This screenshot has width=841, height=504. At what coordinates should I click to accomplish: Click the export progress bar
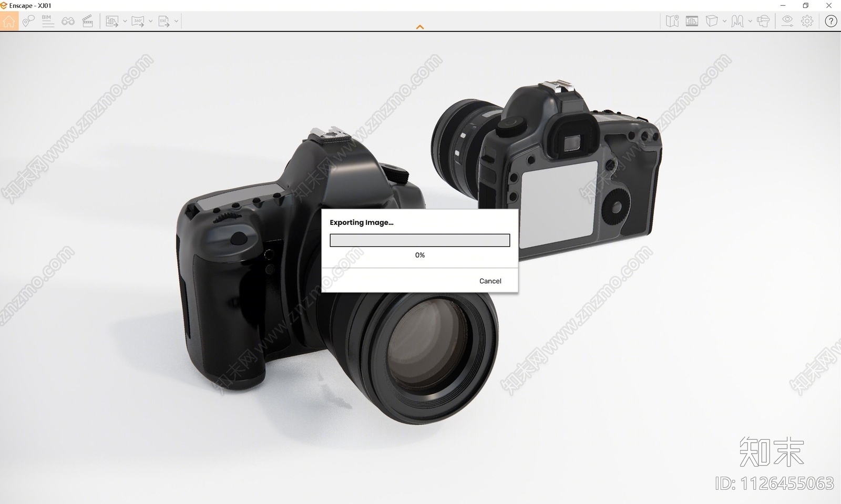[x=420, y=240]
